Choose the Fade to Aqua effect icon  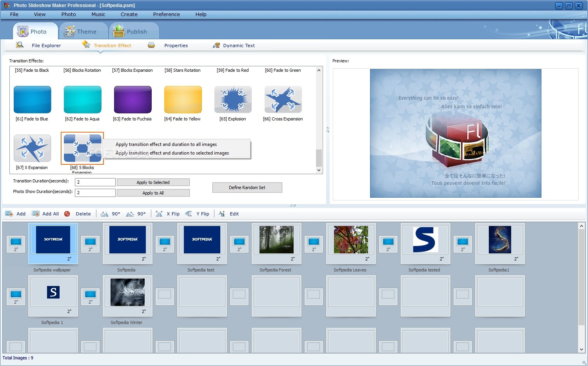pos(83,100)
